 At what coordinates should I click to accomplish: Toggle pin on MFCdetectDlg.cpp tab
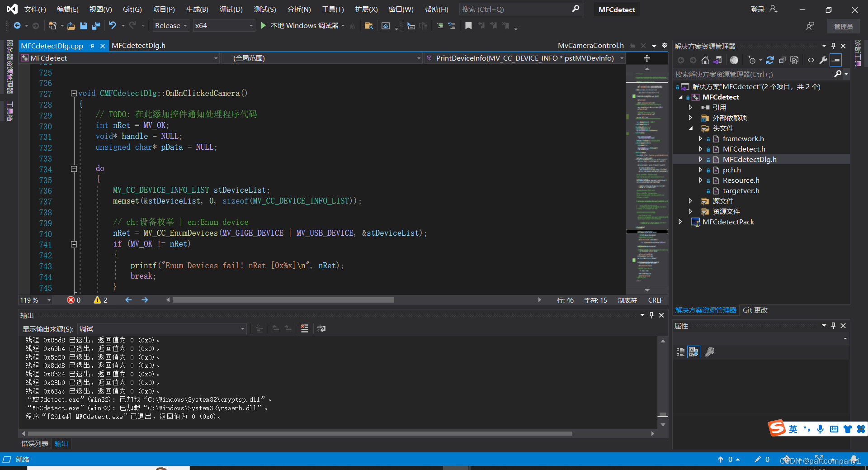point(92,46)
